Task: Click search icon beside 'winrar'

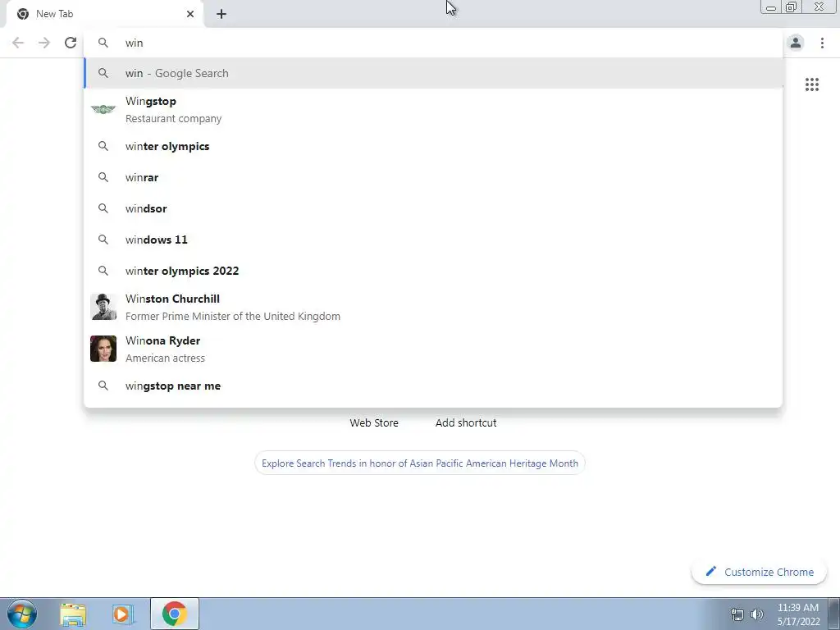Action: click(103, 177)
